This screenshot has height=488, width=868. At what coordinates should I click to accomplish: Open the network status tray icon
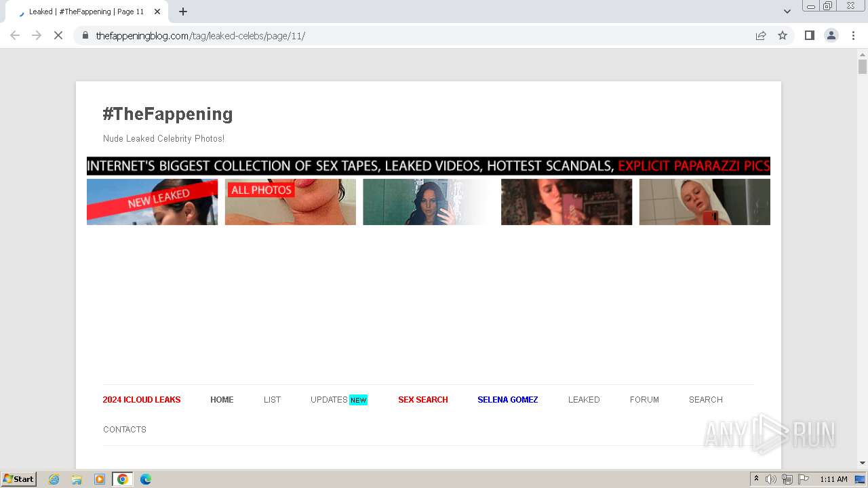click(x=787, y=479)
